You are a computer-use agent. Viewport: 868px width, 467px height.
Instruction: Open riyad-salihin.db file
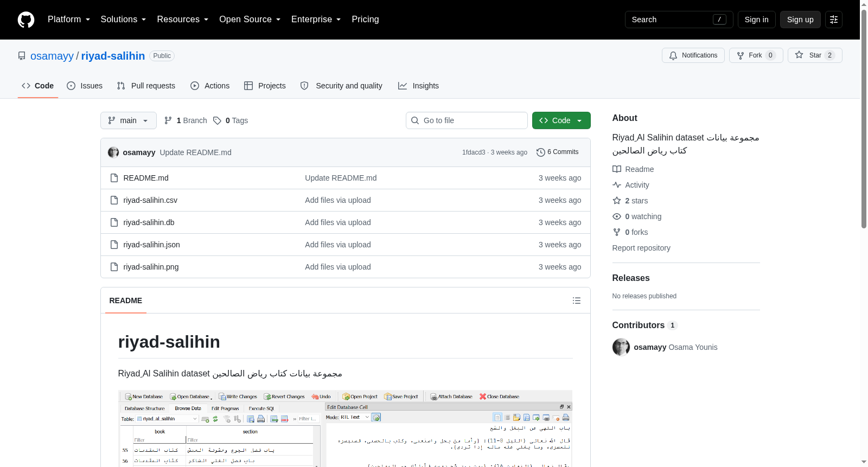click(149, 222)
